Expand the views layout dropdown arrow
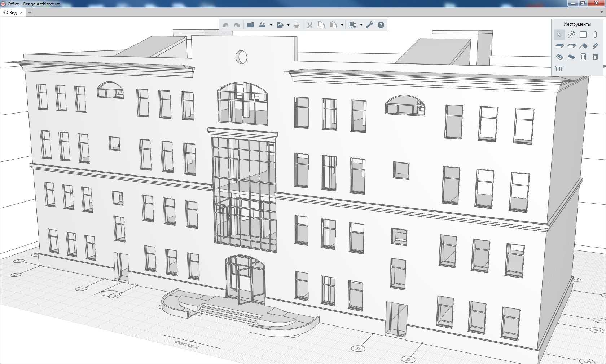Screen dimensions: 606x364 361,25
